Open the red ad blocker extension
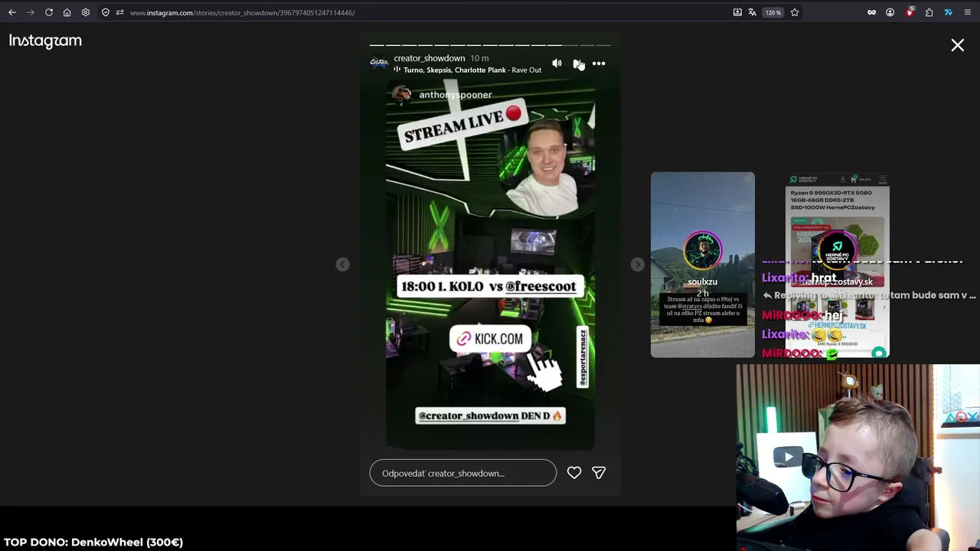This screenshot has height=551, width=980. pyautogui.click(x=910, y=12)
